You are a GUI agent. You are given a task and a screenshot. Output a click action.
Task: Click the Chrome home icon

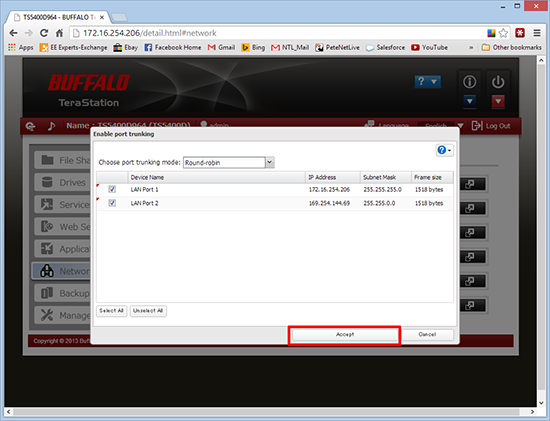tap(59, 33)
